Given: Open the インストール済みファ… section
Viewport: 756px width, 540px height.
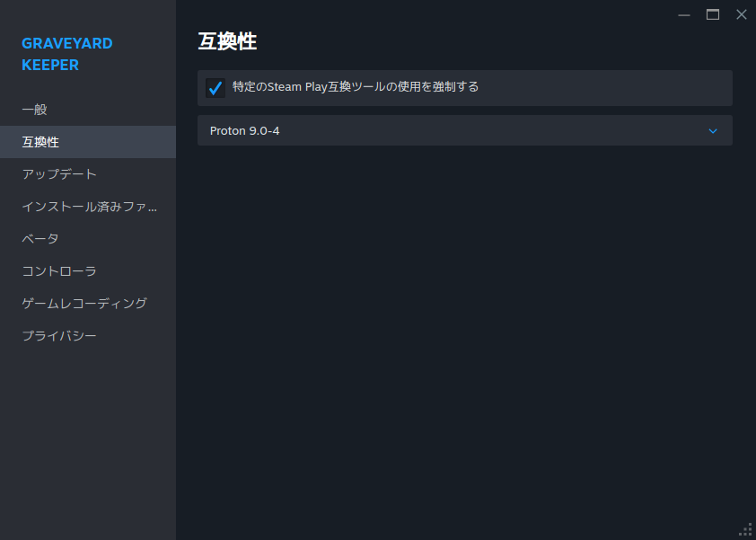Looking at the screenshot, I should tap(89, 207).
